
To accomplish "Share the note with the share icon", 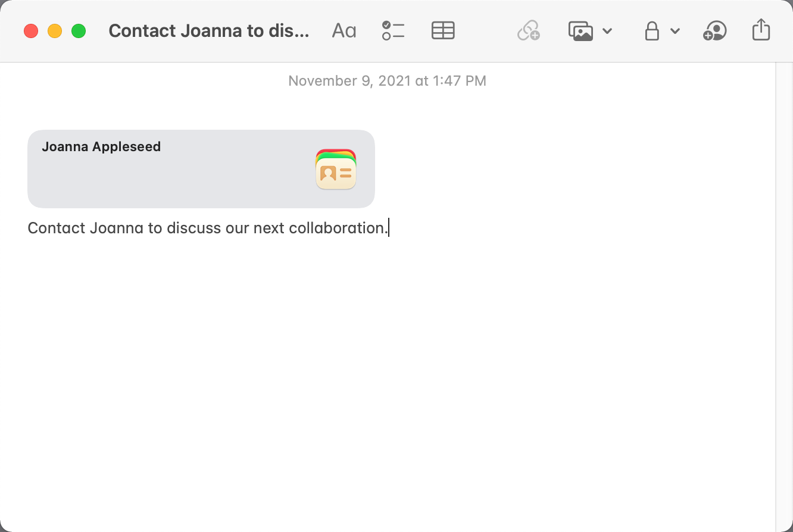I will coord(761,30).
